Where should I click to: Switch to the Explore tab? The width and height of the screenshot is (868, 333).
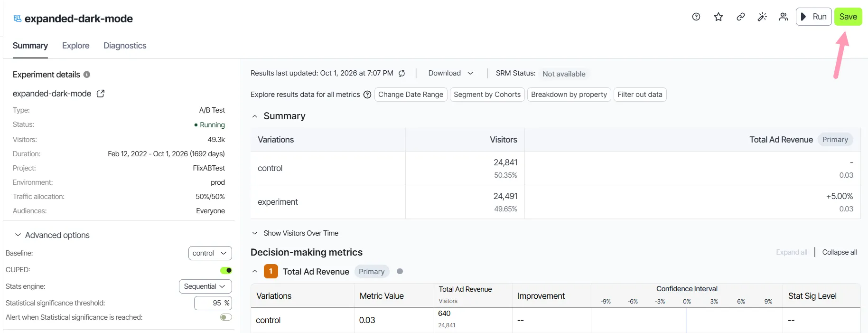click(76, 46)
